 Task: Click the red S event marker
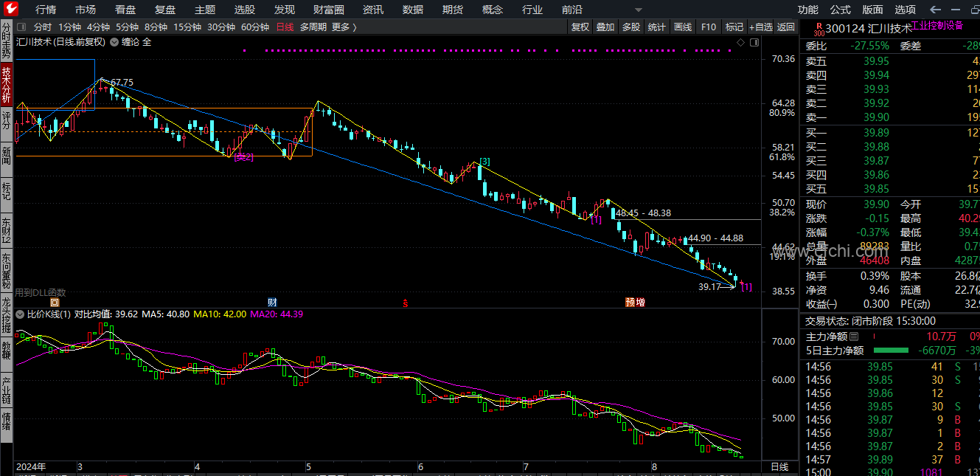point(405,302)
